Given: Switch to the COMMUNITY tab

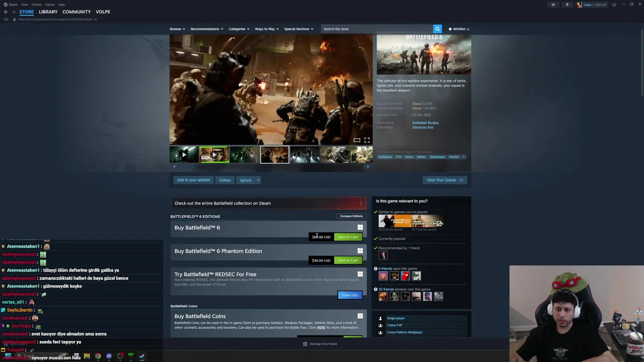Looking at the screenshot, I should [76, 12].
